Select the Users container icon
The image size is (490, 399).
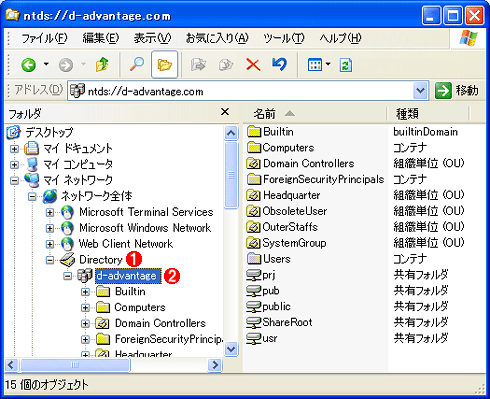tap(254, 258)
